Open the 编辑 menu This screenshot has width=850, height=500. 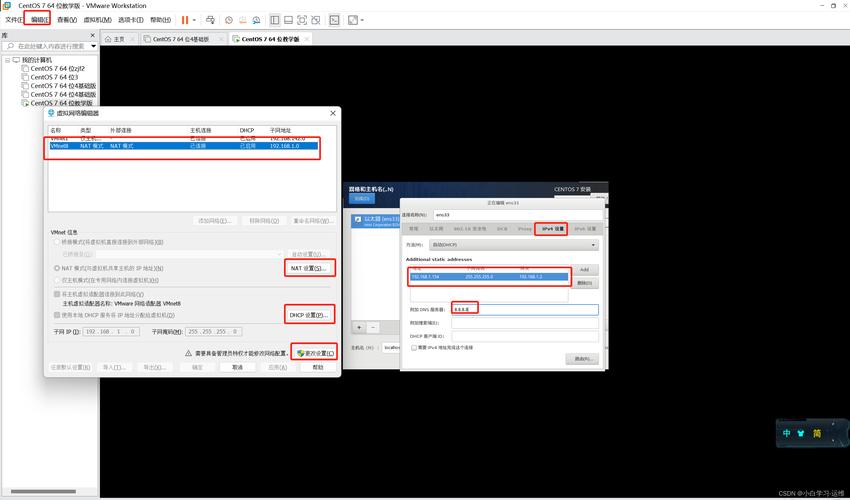pyautogui.click(x=39, y=20)
